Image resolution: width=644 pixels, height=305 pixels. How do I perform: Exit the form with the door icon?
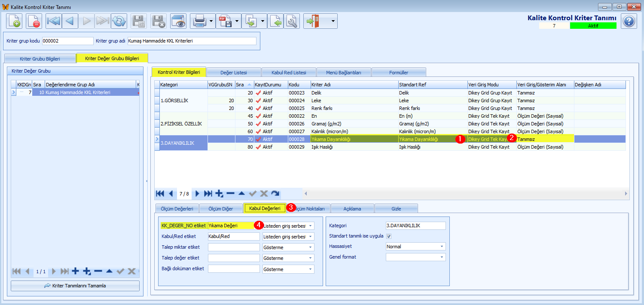(x=314, y=21)
